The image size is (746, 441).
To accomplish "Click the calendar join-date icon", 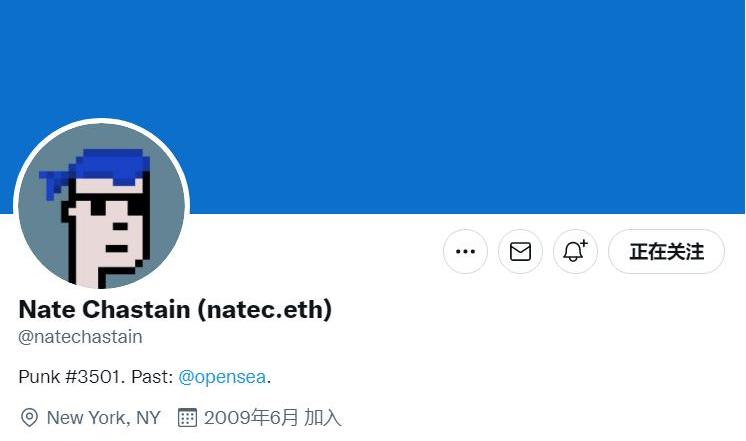I will pyautogui.click(x=187, y=417).
